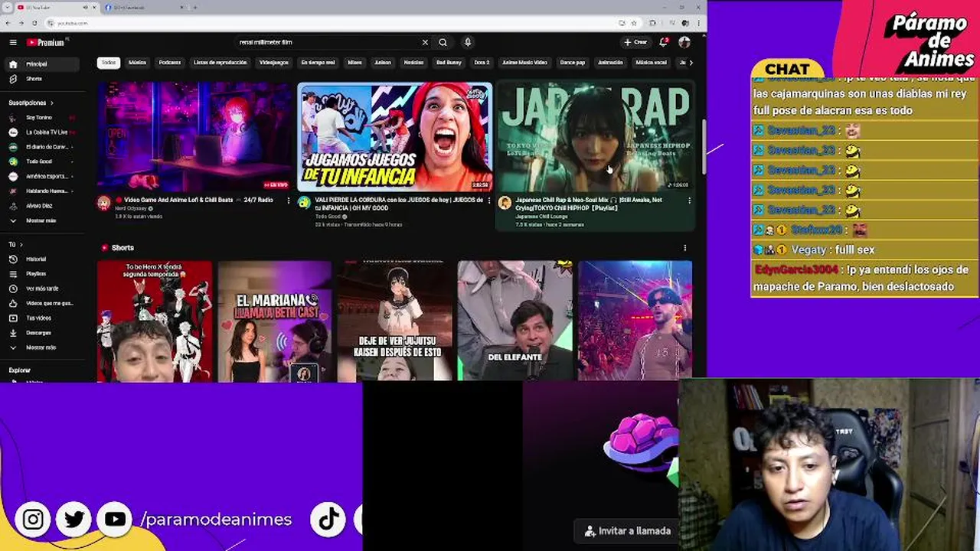Open the Suscripciones section header chevron
Image resolution: width=980 pixels, height=551 pixels.
[x=53, y=103]
